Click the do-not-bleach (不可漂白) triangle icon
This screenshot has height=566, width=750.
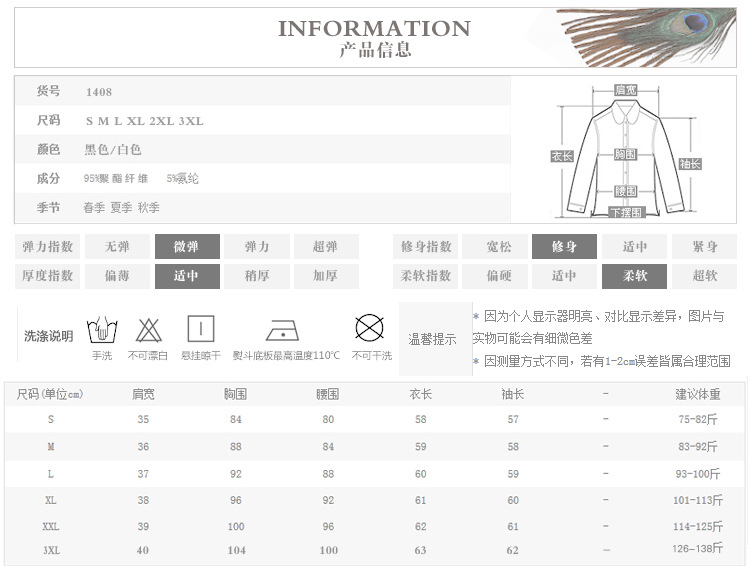click(x=148, y=330)
